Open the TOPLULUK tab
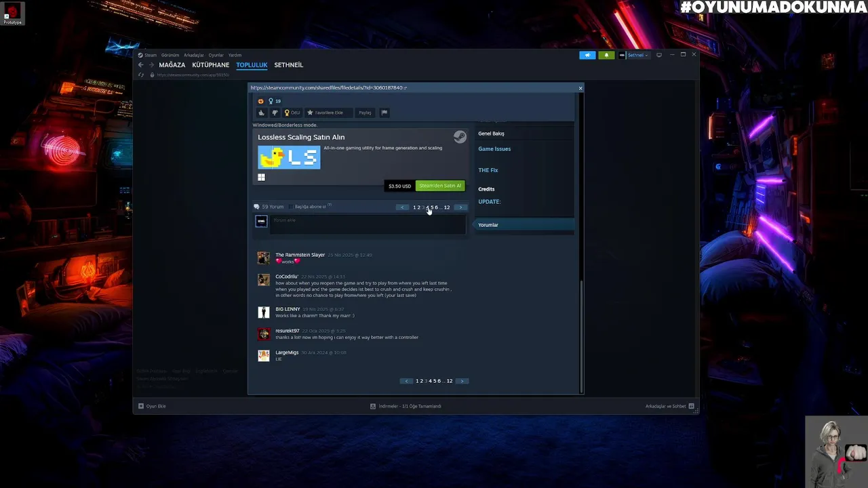868x488 pixels. pyautogui.click(x=252, y=65)
